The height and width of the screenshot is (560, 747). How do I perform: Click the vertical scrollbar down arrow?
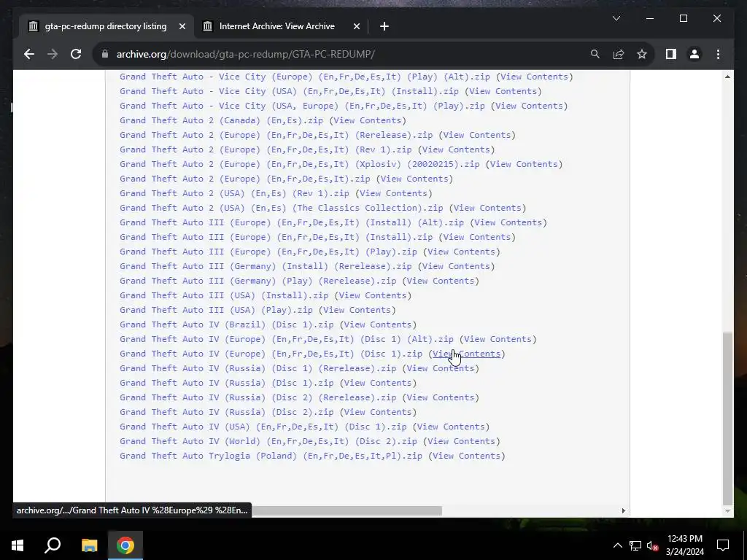pos(727,511)
